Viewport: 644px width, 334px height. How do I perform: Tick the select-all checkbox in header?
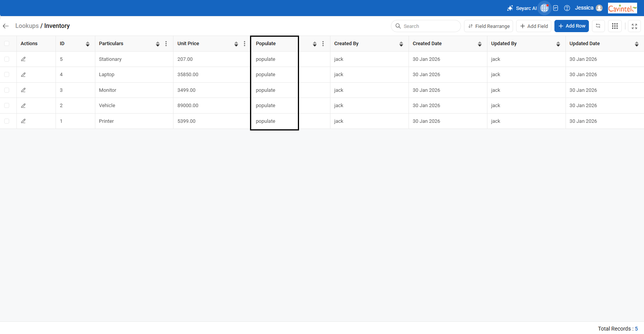7,44
